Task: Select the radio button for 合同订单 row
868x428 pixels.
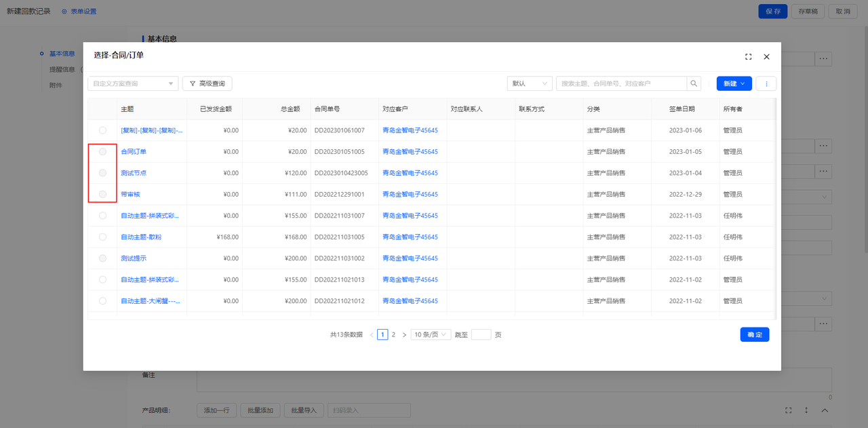Action: (102, 152)
